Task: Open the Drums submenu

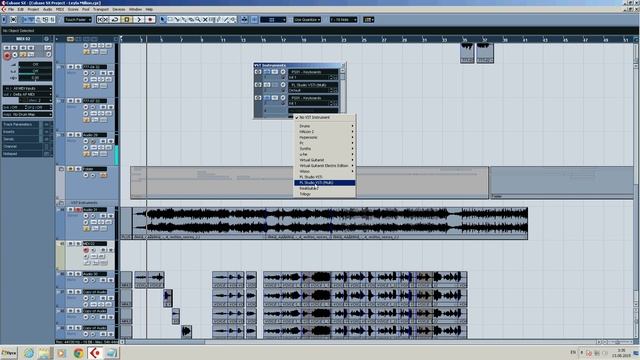Action: (x=324, y=126)
